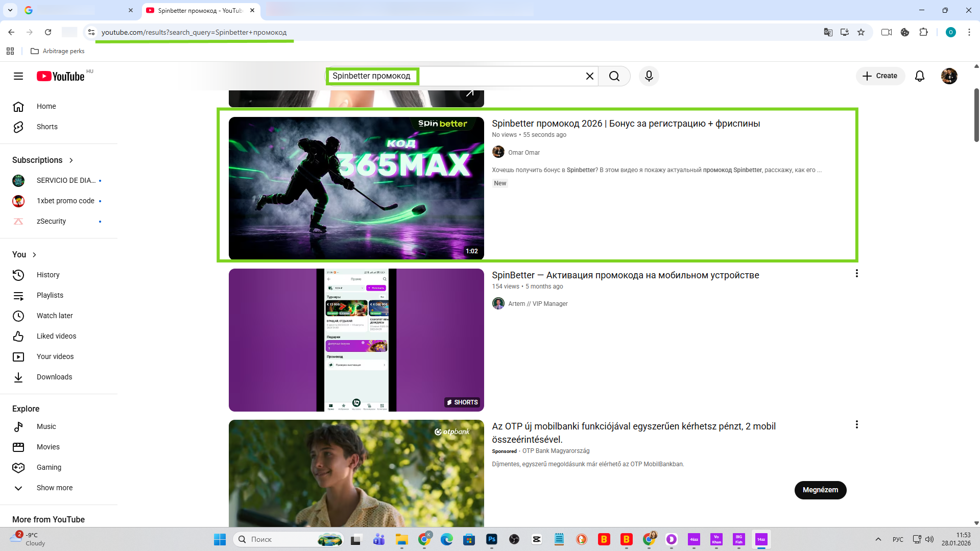The height and width of the screenshot is (551, 980).
Task: Open the tab search dropdown arrow
Action: coord(10,10)
